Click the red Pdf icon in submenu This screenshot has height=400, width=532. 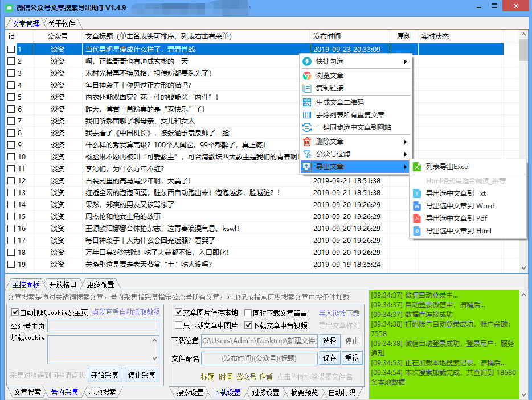click(x=416, y=218)
